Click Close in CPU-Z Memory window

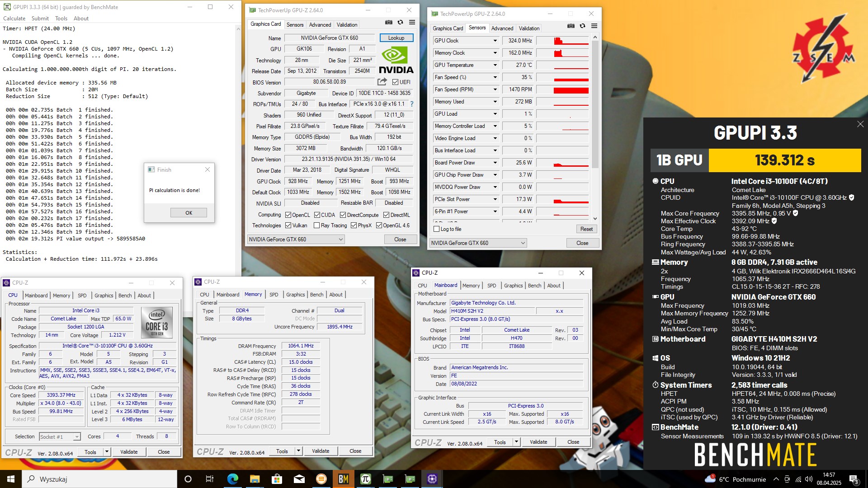point(355,451)
